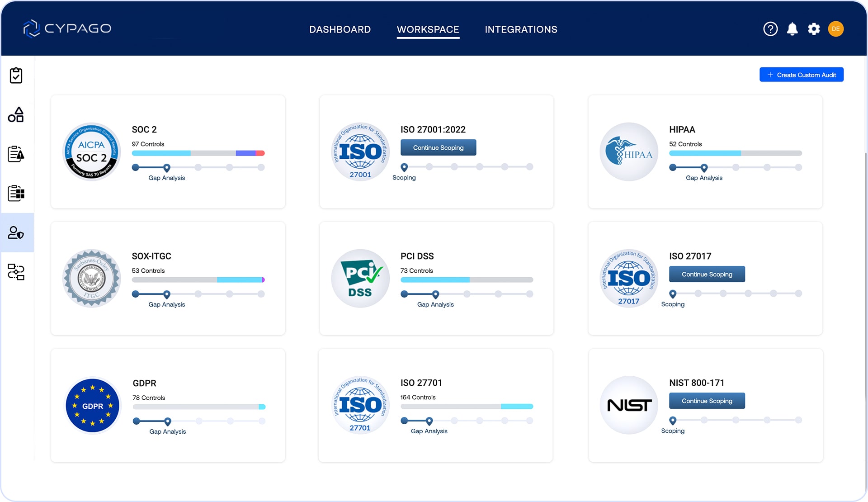The width and height of the screenshot is (868, 502).
Task: Click '73 Controls' under PCI DSS
Action: click(x=416, y=270)
